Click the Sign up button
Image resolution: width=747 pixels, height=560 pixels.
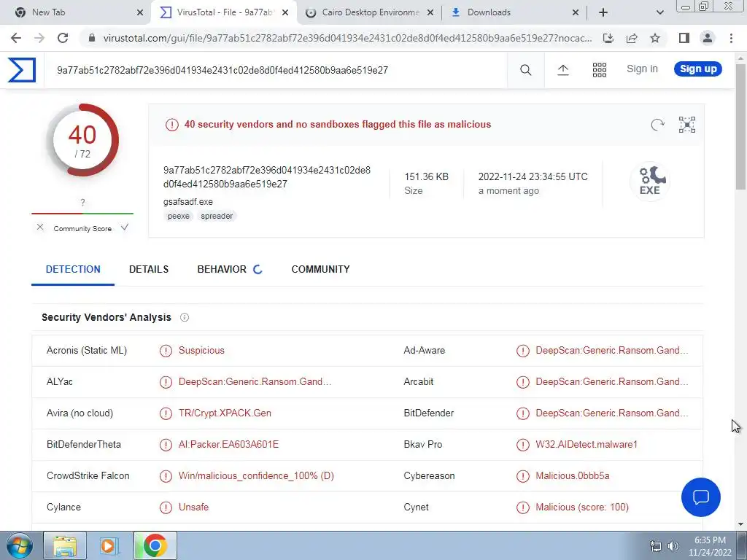[698, 69]
